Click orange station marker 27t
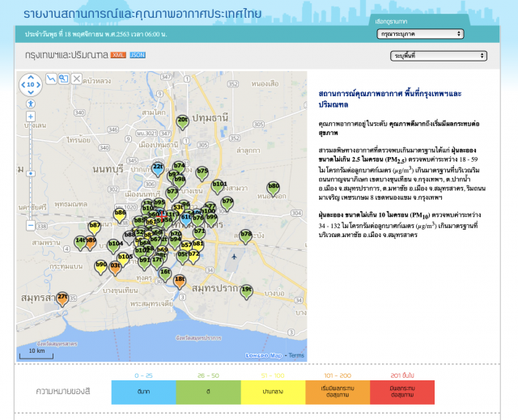Viewport: 518px width, 420px height. click(62, 298)
